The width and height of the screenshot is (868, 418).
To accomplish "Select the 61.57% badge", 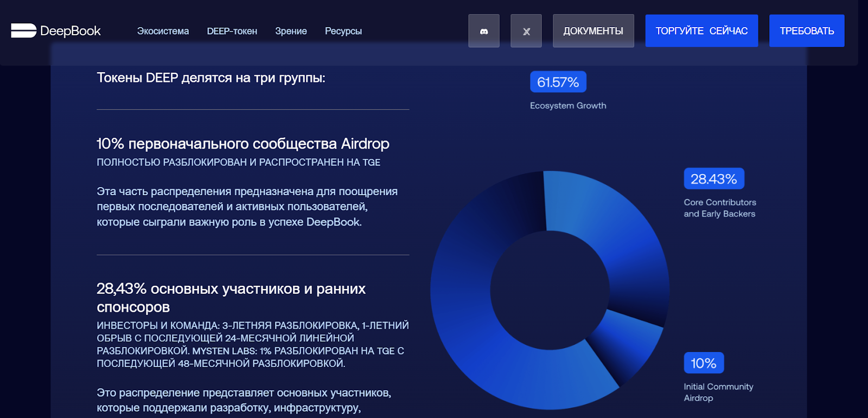I will tap(558, 82).
